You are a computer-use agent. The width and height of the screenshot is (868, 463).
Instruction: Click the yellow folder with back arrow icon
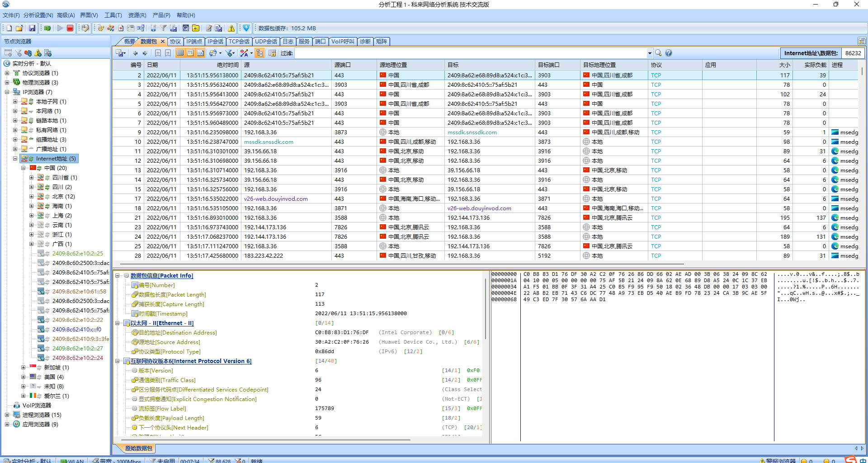(195, 28)
